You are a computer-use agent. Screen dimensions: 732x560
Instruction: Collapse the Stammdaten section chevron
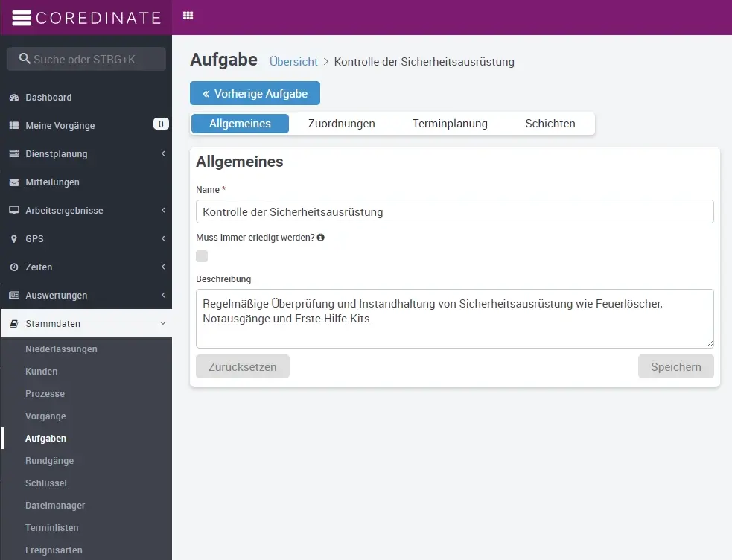162,324
